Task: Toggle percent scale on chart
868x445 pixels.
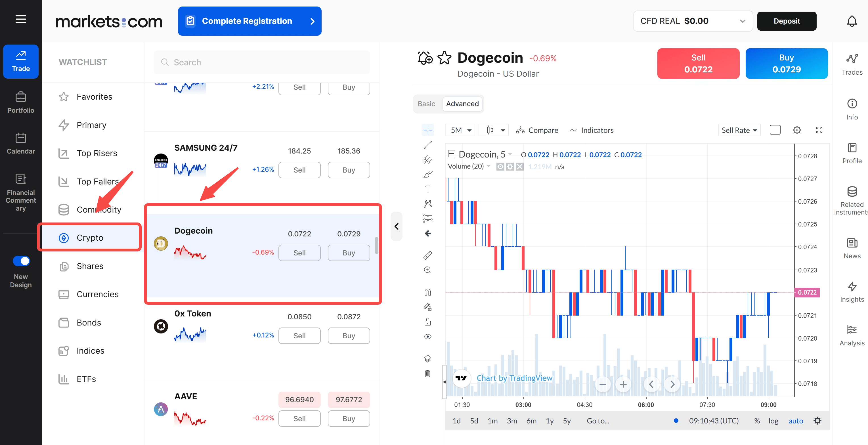Action: tap(757, 421)
